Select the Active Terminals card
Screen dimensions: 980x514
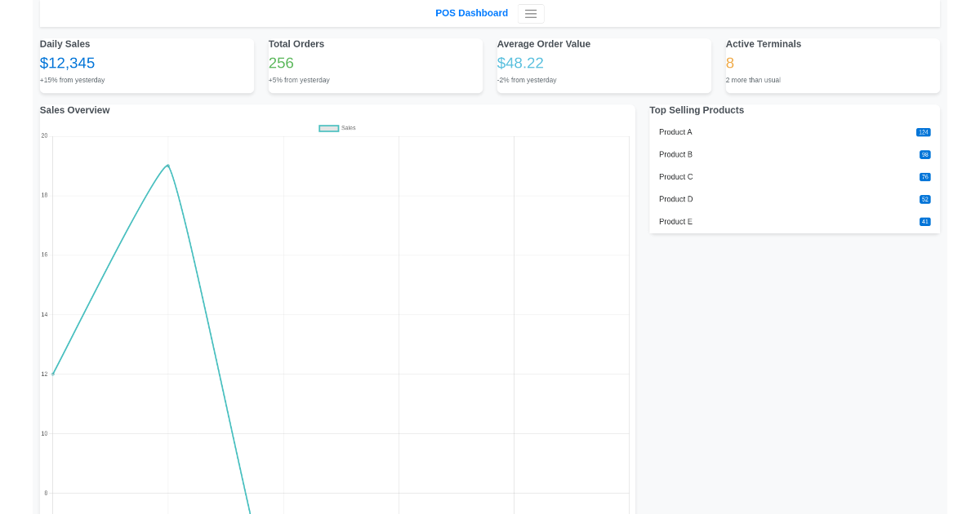(832, 65)
